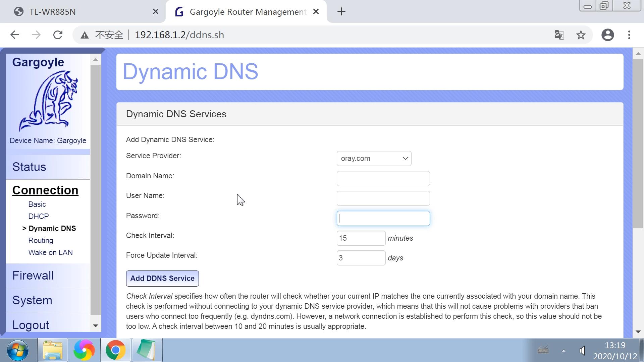
Task: Click the Gargoyle router logo icon
Action: (48, 102)
